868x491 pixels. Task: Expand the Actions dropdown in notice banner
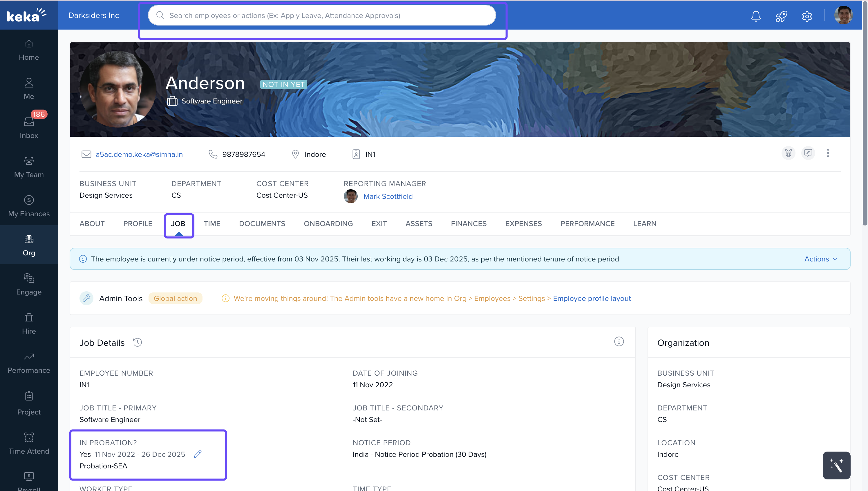(x=820, y=259)
